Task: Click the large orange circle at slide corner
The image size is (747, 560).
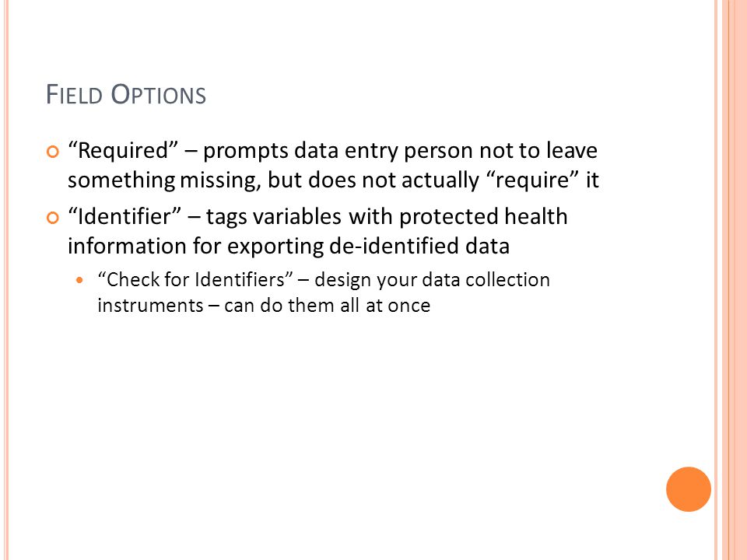Action: (x=689, y=489)
